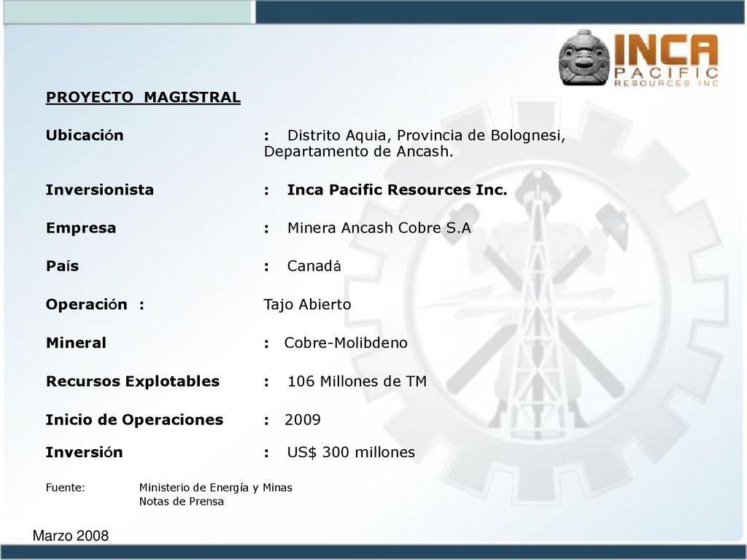Click the 'Operación :' label

point(95,304)
